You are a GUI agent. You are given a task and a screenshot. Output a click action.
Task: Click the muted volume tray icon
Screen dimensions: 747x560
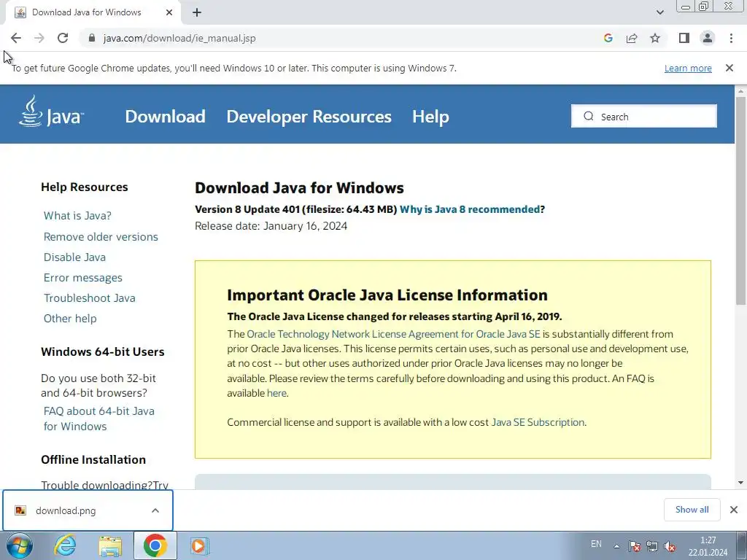[670, 546]
